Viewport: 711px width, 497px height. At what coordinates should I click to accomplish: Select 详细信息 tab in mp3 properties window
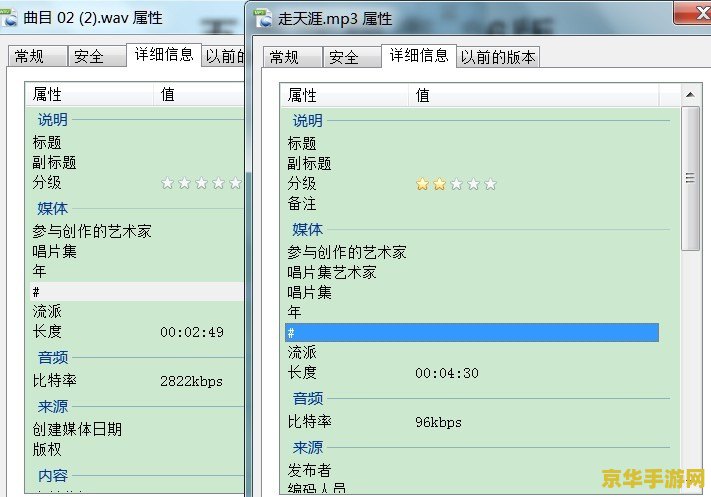(x=419, y=56)
